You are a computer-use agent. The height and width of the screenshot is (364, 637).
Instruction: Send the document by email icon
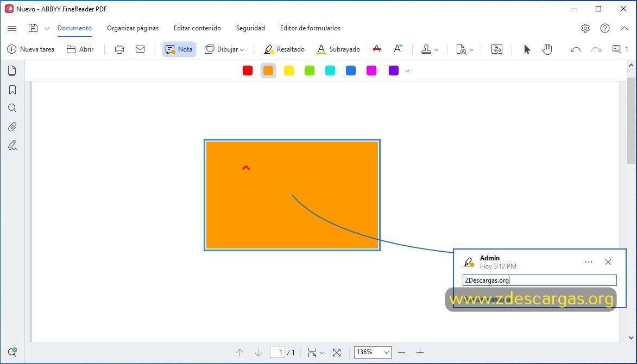pos(140,49)
